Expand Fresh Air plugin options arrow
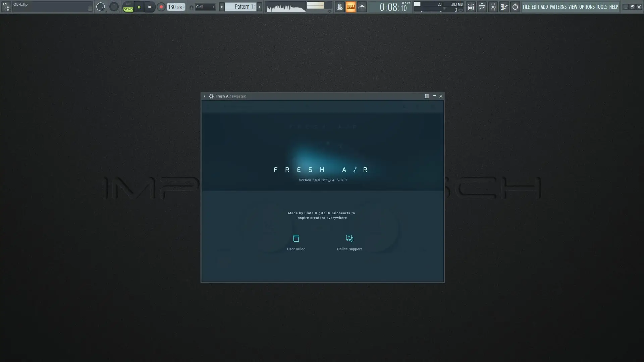This screenshot has height=362, width=644. click(204, 96)
